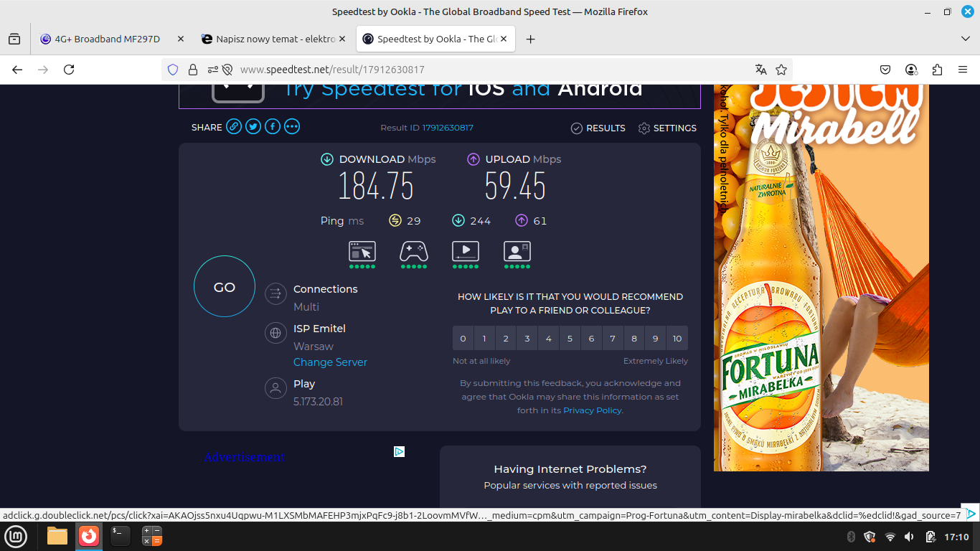Viewport: 980px width, 551px height.
Task: Click the idle ping latency icon
Action: (395, 220)
